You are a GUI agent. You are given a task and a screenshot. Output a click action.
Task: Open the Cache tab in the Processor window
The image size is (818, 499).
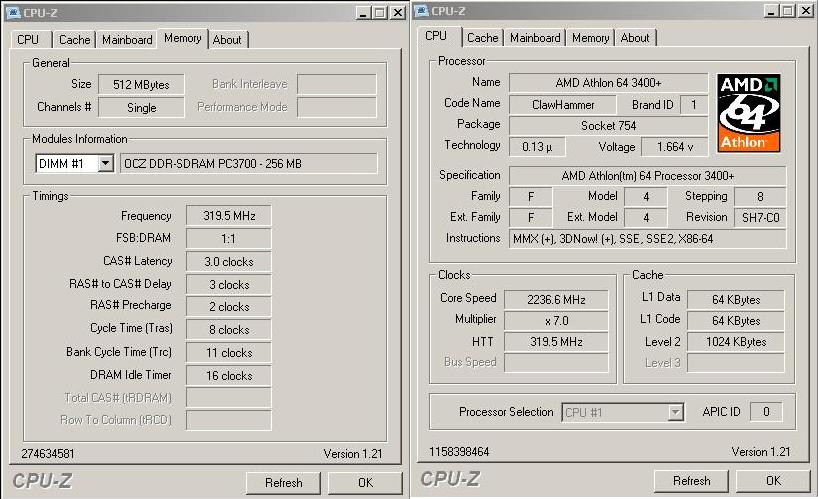coord(483,38)
